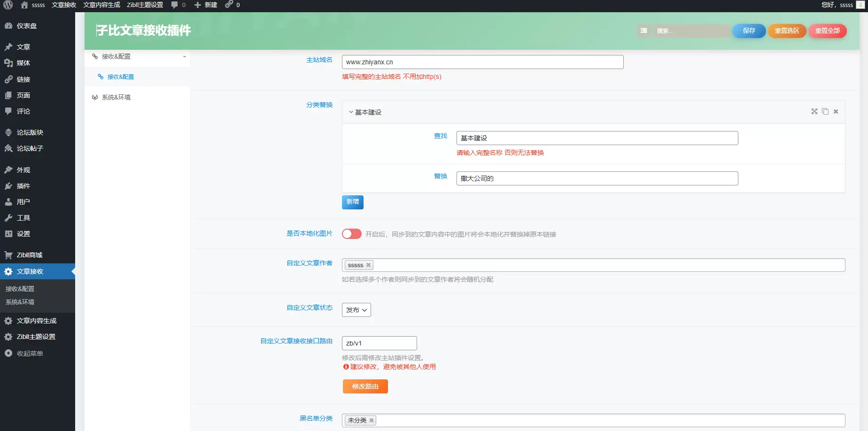Screen dimensions: 868x431
Task: Click the 主站域名 input field
Action: point(483,62)
